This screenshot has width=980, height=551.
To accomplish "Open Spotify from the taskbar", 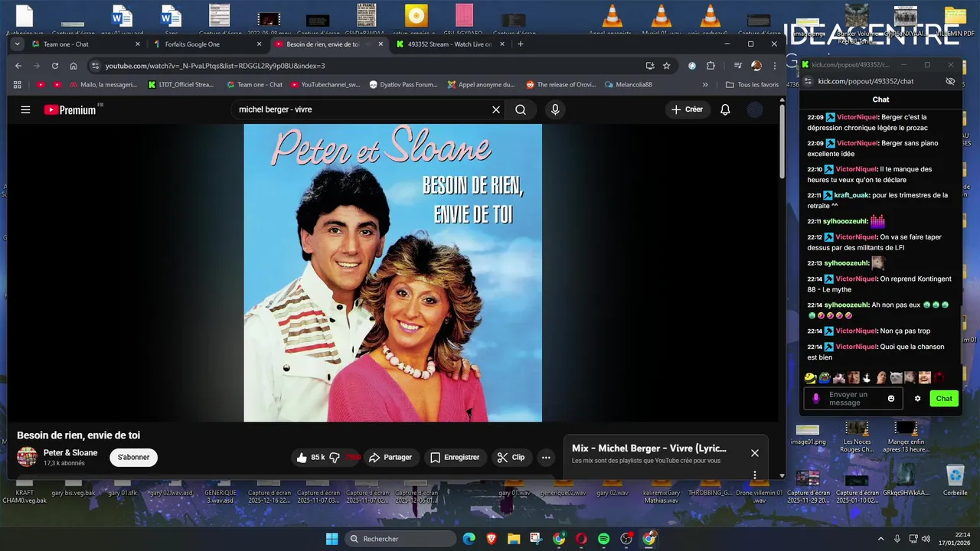I will 603,539.
